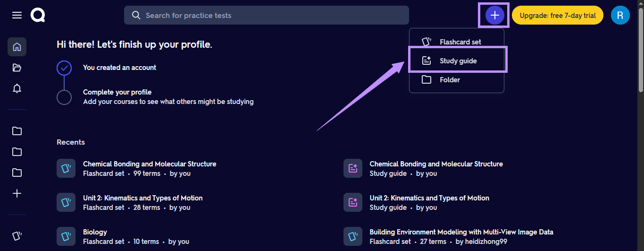Screen dimensions: 644x251
Task: Go to Home in the sidebar
Action: pyautogui.click(x=17, y=47)
